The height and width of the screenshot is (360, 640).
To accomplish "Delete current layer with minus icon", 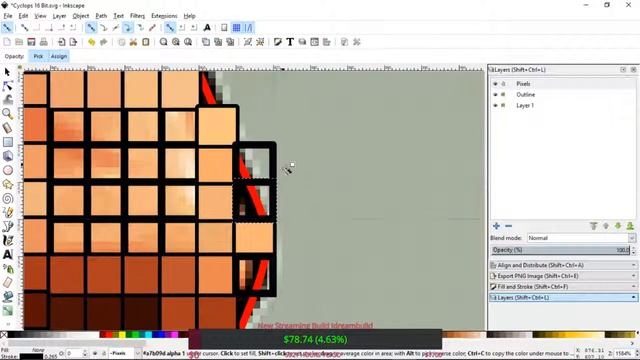I will (x=509, y=226).
